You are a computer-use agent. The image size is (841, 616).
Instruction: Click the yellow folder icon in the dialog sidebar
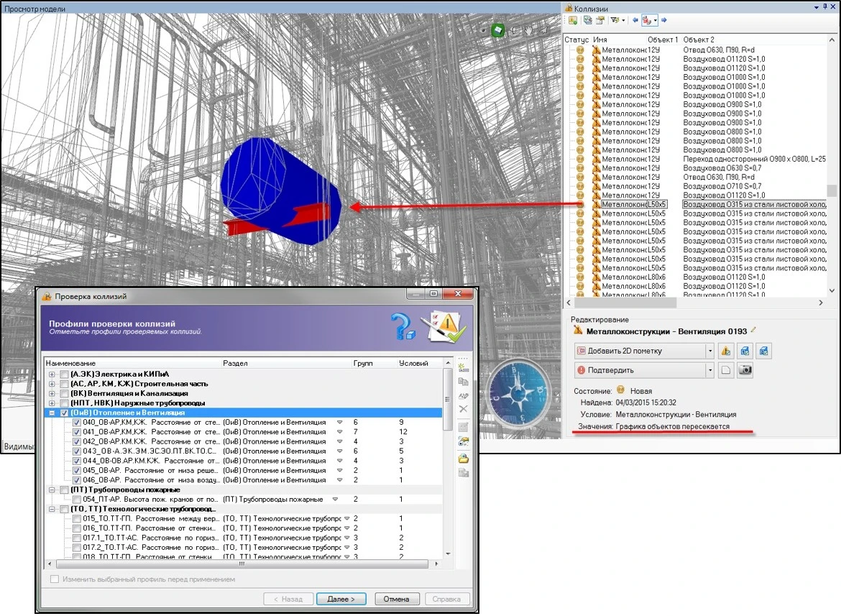point(464,458)
